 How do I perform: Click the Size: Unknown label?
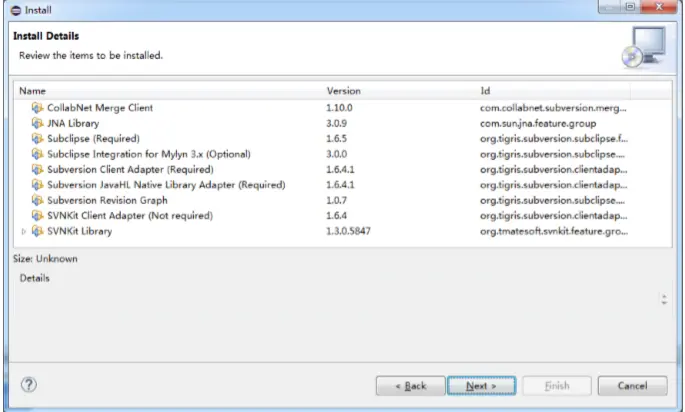point(45,259)
